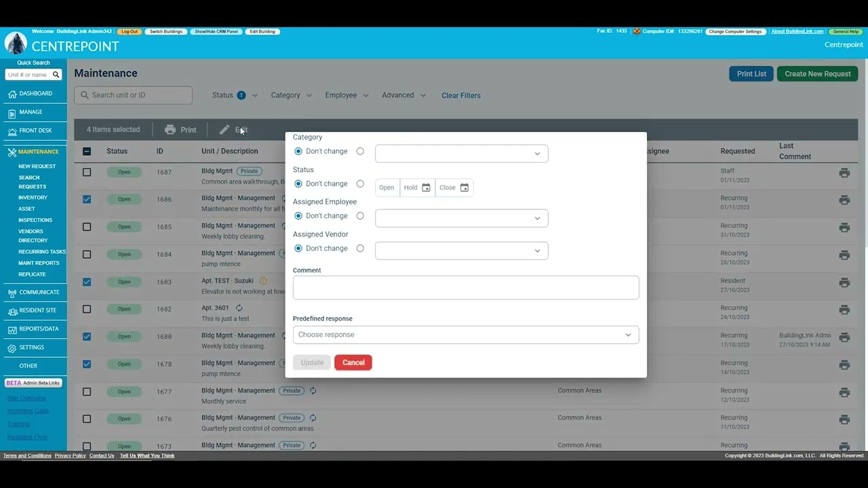Viewport: 868px width, 488px height.
Task: Click the Front Desk sidebar icon
Action: (12, 131)
